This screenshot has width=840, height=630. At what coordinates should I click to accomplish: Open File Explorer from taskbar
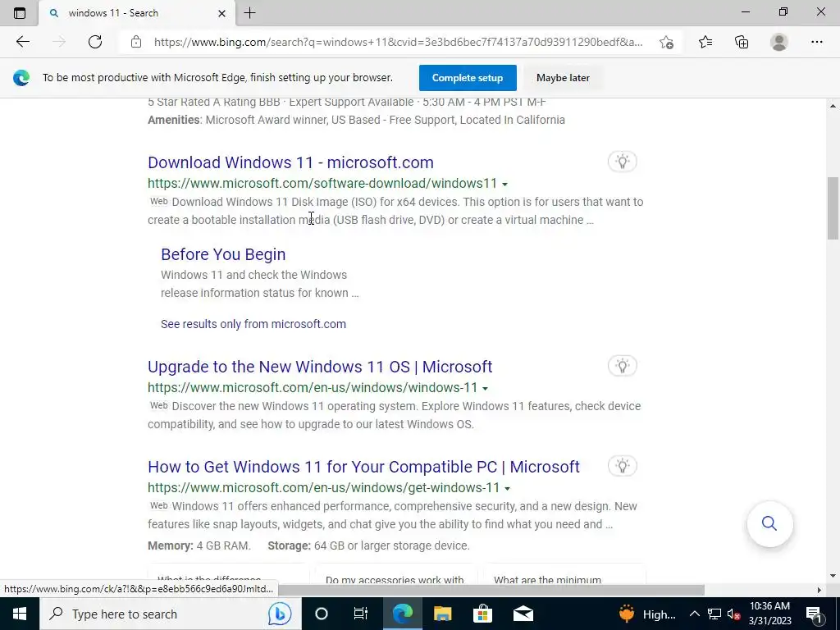[442, 614]
